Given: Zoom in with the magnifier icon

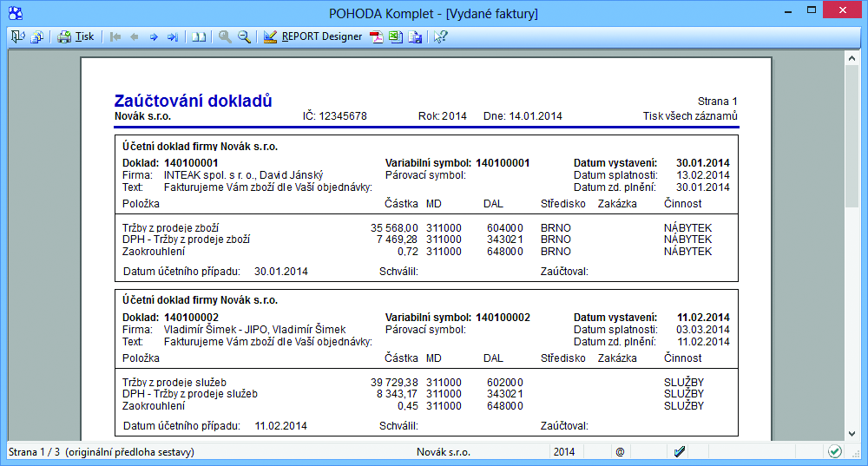Looking at the screenshot, I should tap(225, 36).
